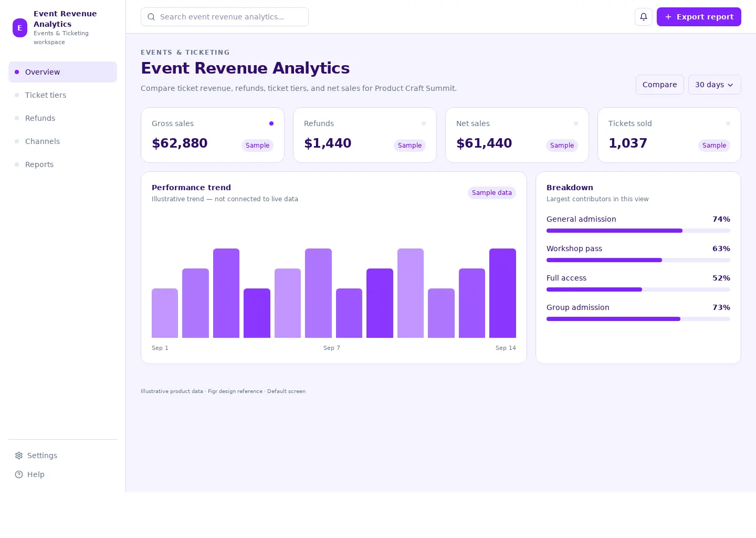
Task: Click the Net sales indicator dot
Action: pos(576,123)
